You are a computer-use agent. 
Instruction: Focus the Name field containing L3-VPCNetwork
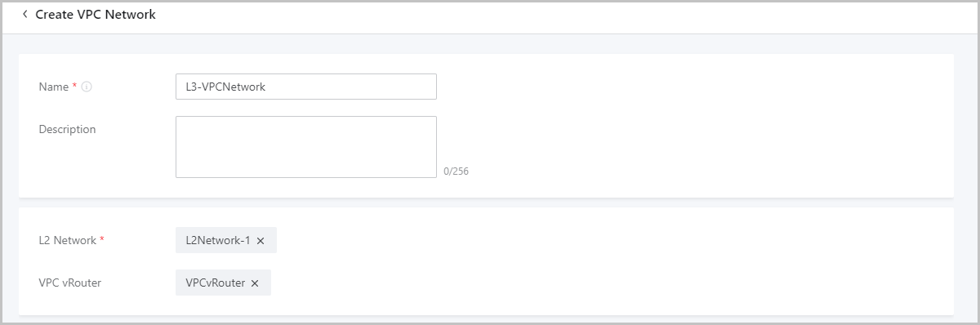coord(306,87)
